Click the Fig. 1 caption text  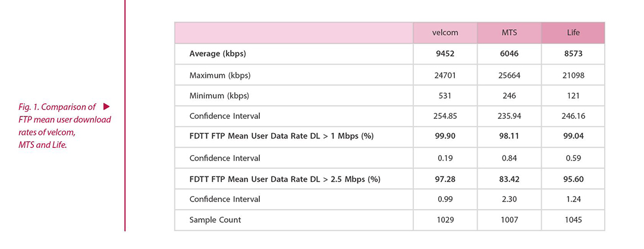click(64, 126)
